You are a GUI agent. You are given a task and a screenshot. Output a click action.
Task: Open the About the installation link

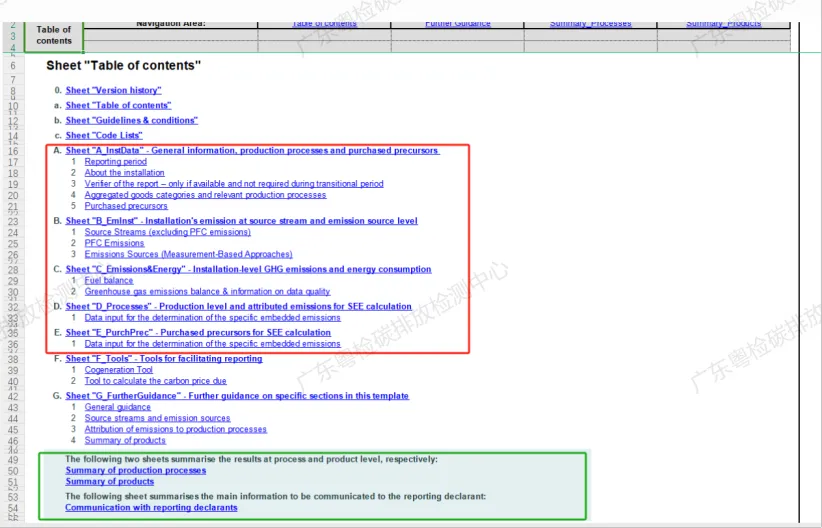(124, 173)
